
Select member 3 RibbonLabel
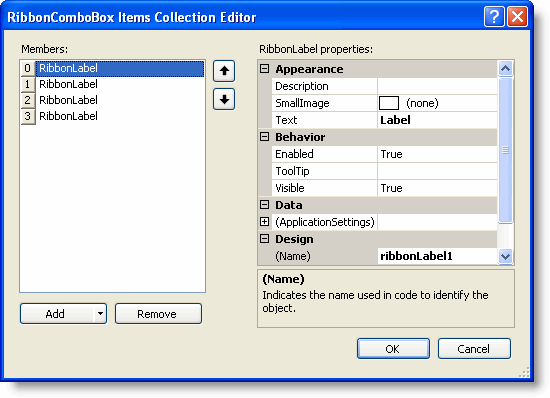click(120, 116)
